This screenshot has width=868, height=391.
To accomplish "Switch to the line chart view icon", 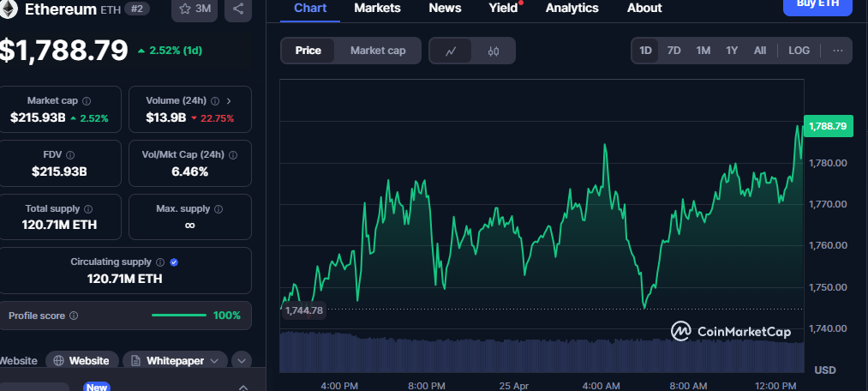I will point(451,51).
